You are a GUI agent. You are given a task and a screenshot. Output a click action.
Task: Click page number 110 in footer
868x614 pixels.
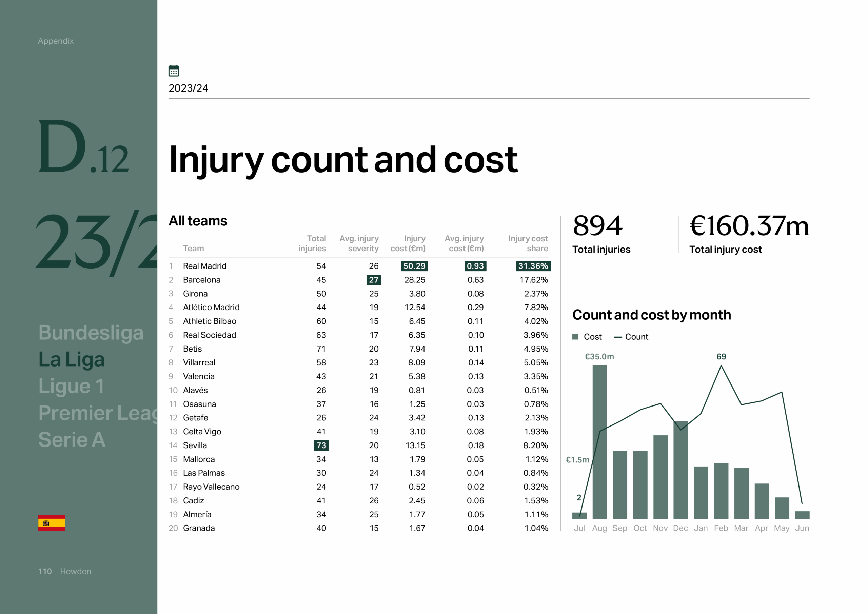[45, 571]
